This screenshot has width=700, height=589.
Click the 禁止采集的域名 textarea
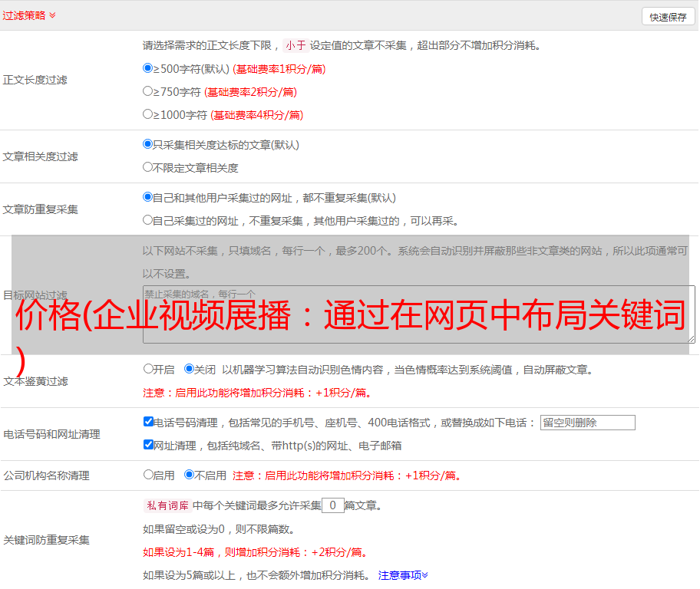coord(418,314)
